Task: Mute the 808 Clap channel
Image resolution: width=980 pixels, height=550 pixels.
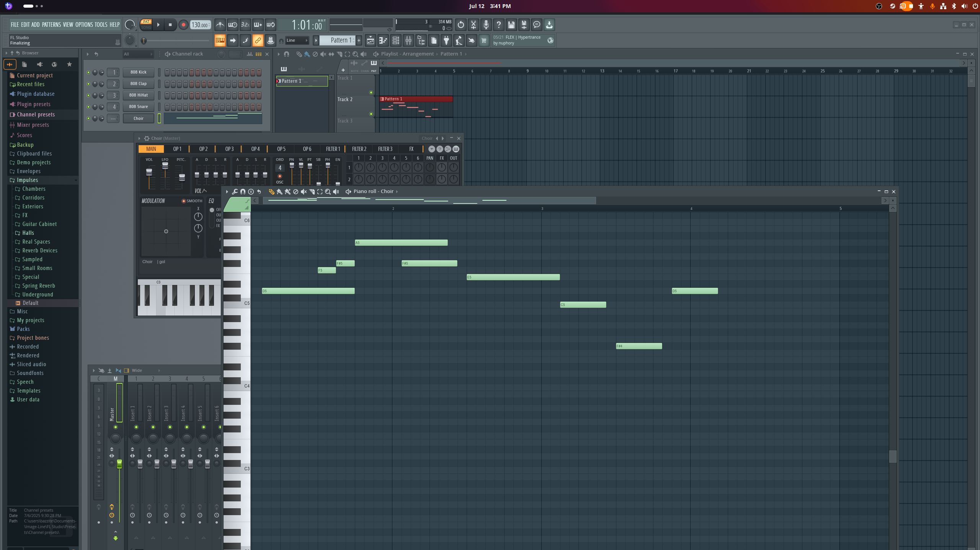Action: pyautogui.click(x=88, y=84)
